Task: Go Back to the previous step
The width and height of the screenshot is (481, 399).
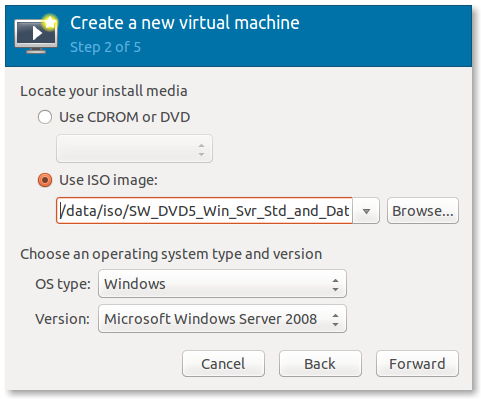Action: pyautogui.click(x=320, y=364)
